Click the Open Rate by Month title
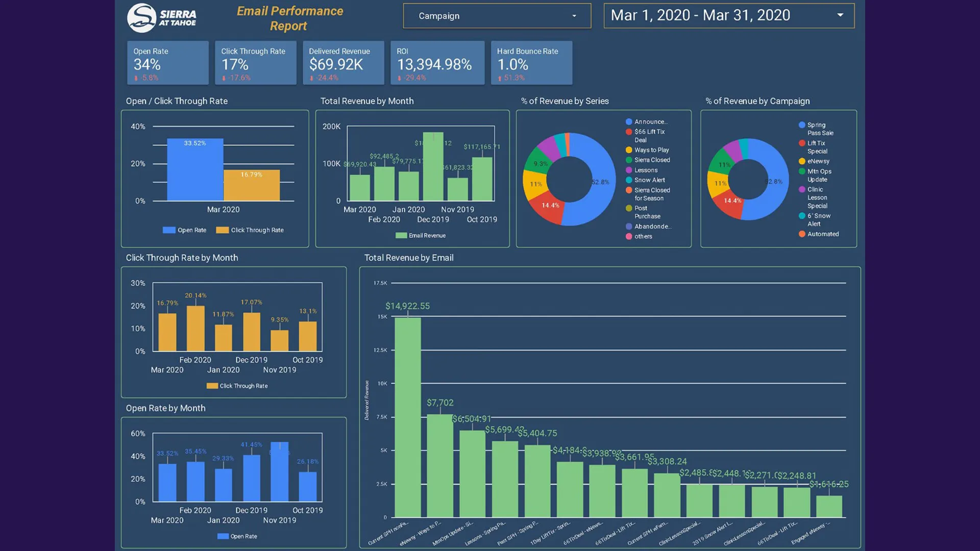The image size is (980, 551). point(166,409)
